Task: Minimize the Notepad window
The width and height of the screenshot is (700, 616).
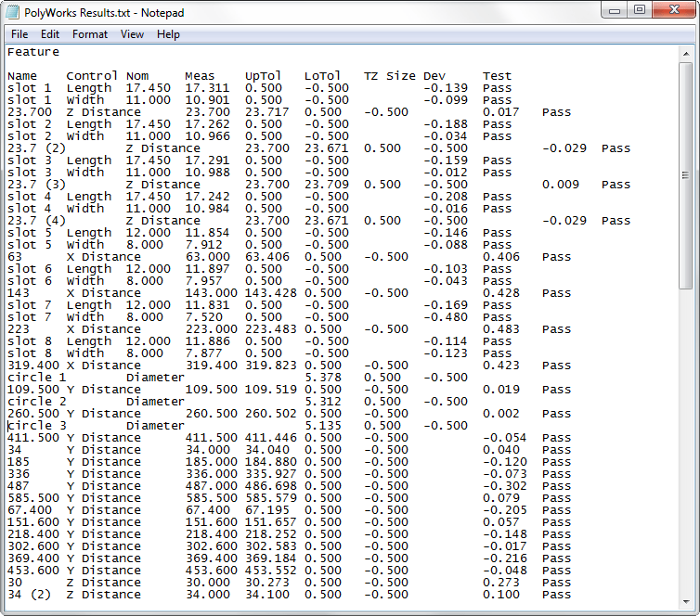Action: coord(613,9)
